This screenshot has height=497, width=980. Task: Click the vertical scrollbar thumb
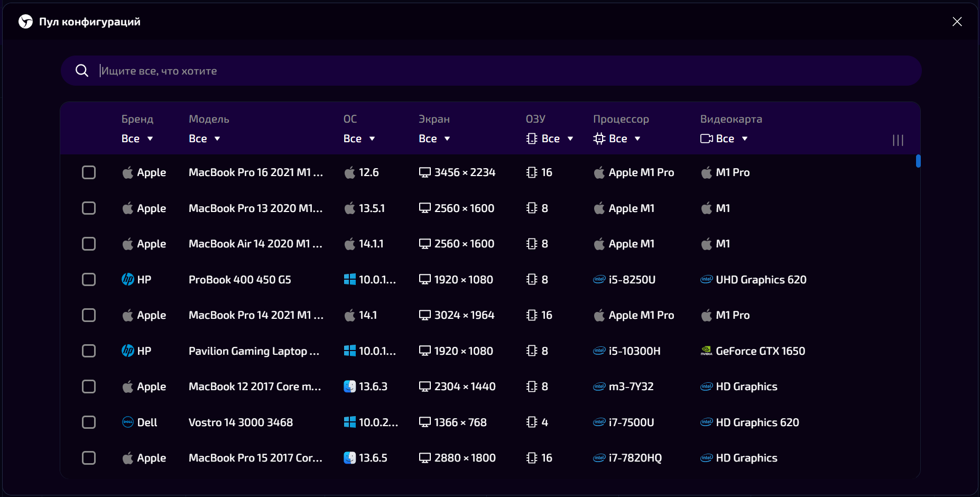(918, 161)
